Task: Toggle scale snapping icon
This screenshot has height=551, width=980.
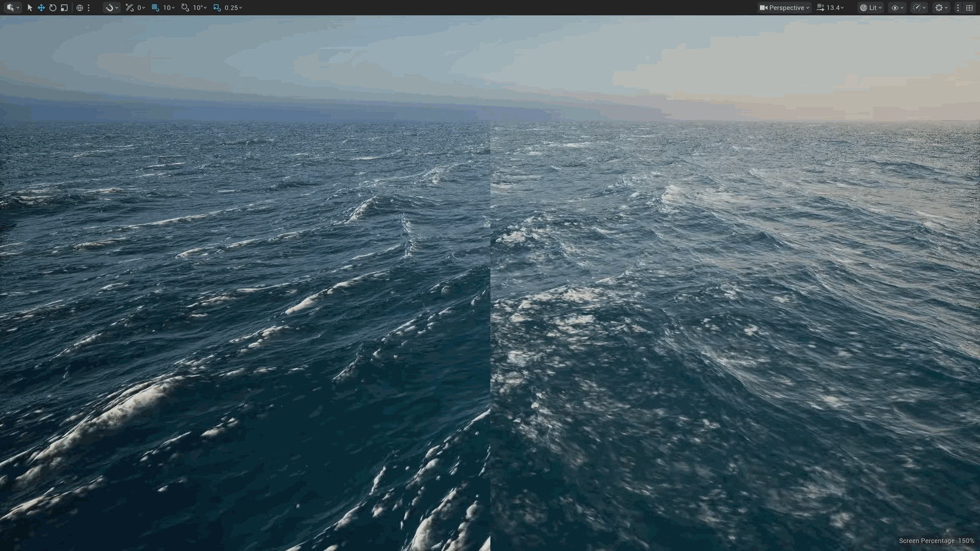Action: [217, 7]
